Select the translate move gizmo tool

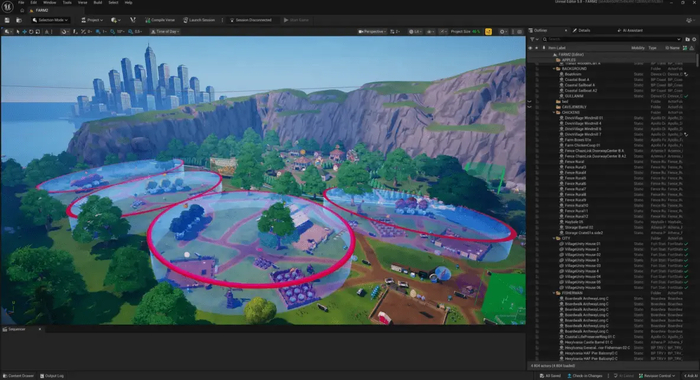pos(25,32)
